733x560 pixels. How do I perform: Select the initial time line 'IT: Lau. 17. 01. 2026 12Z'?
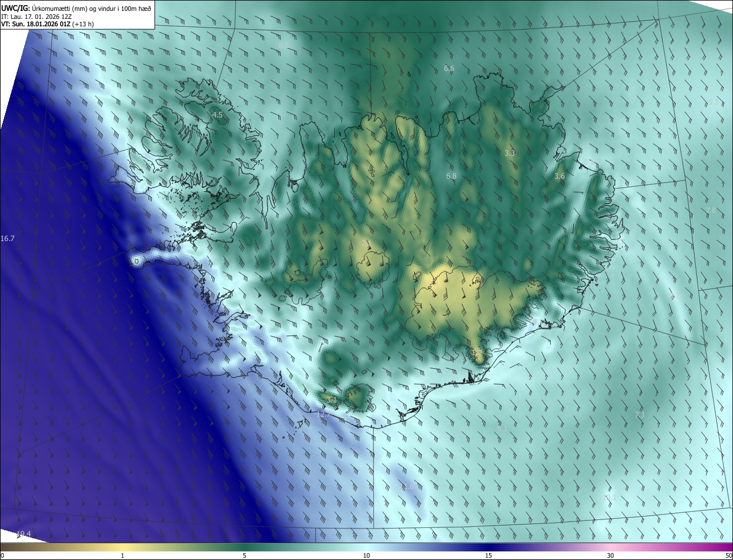click(36, 17)
